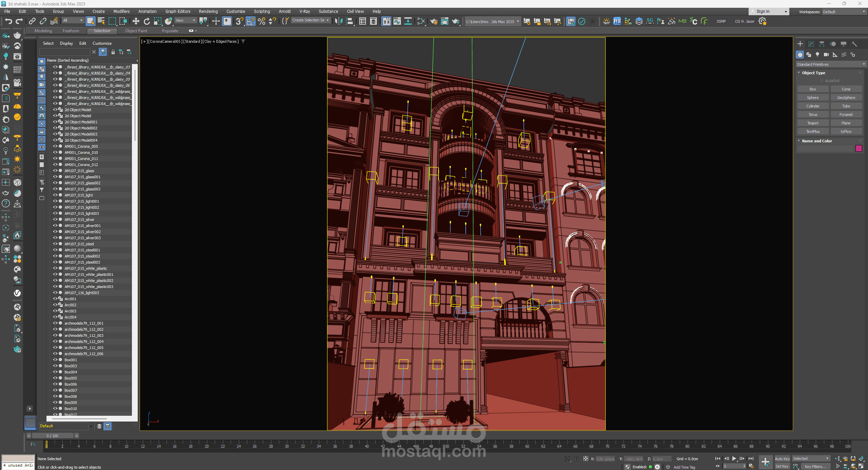This screenshot has width=868, height=470.
Task: Select the Lights category icon
Action: click(x=817, y=55)
